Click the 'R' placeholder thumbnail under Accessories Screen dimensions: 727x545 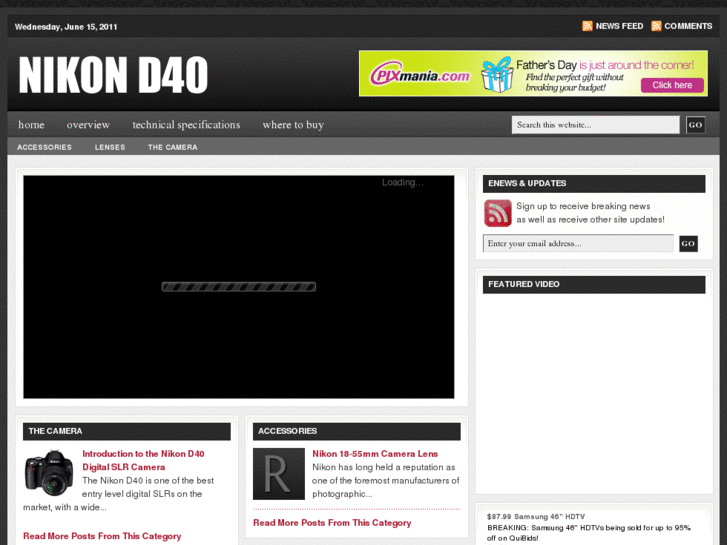coord(279,474)
